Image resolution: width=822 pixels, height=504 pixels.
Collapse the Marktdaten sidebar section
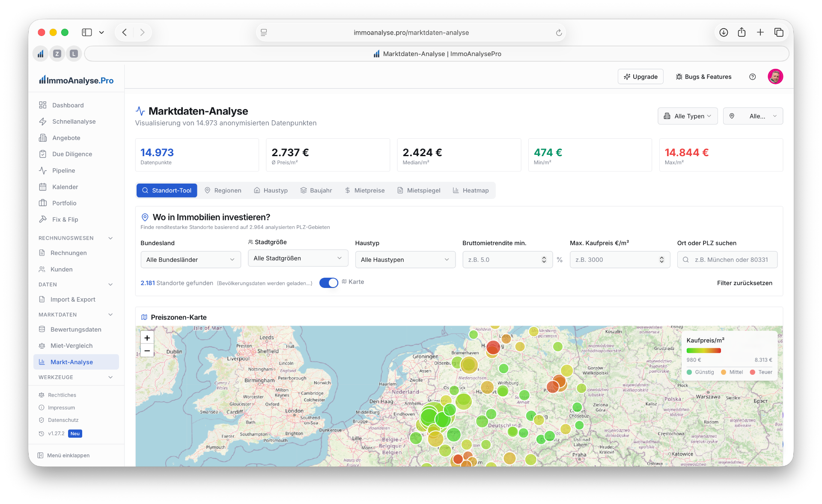76,314
